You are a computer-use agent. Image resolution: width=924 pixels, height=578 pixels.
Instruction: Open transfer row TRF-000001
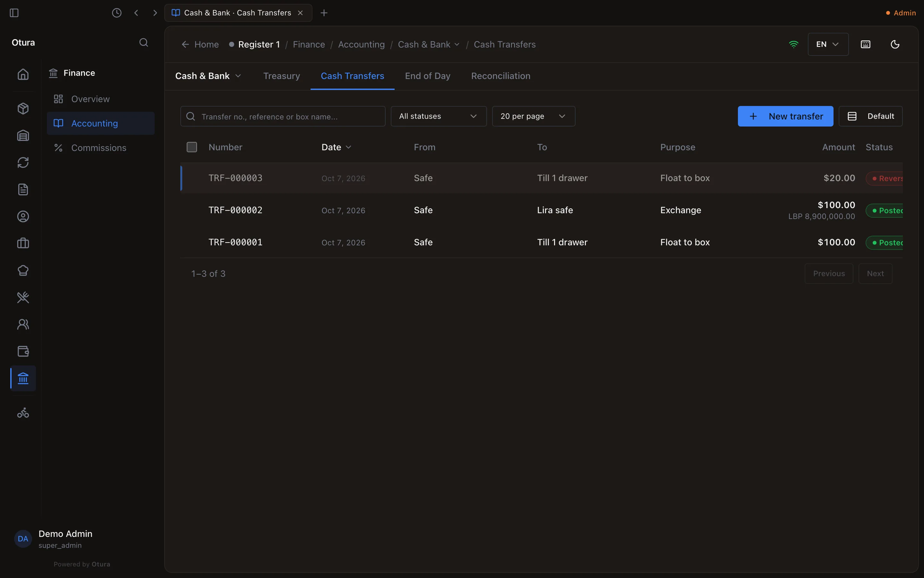(x=541, y=242)
